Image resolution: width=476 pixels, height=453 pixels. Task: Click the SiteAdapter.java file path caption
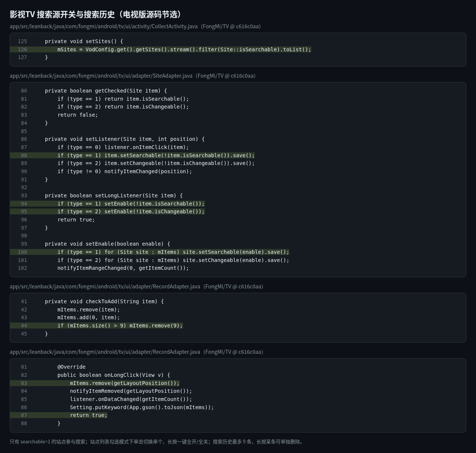pyautogui.click(x=132, y=76)
